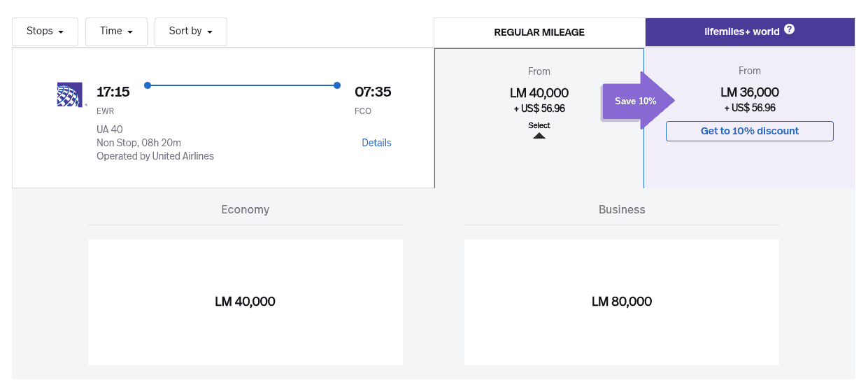Collapse fares using the Select triangle arrow
Screen dimensions: 868x387
[539, 135]
